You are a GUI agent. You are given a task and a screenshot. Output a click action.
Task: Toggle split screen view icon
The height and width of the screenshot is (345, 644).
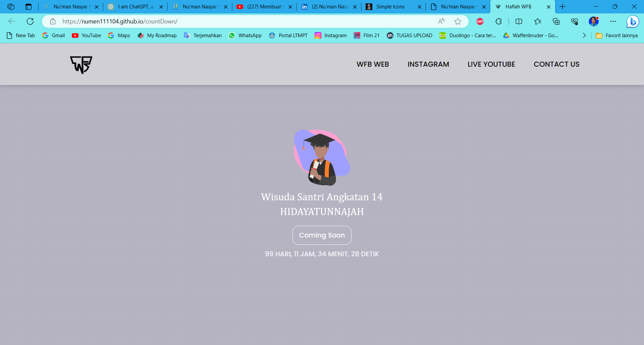519,21
